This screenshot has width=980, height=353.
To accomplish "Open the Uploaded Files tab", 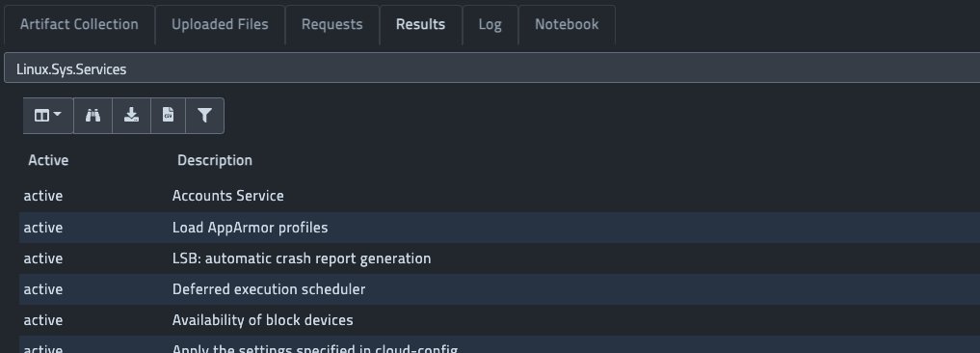I will click(220, 24).
